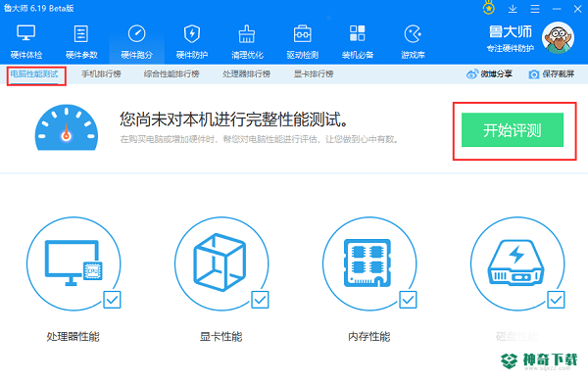Click the 磁盘性能 disk drive icon

pyautogui.click(x=517, y=263)
